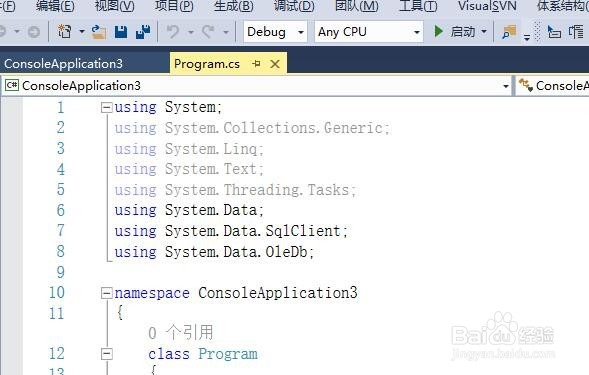This screenshot has height=375, width=589.
Task: Open the 项目(P) menu
Action: tap(174, 6)
